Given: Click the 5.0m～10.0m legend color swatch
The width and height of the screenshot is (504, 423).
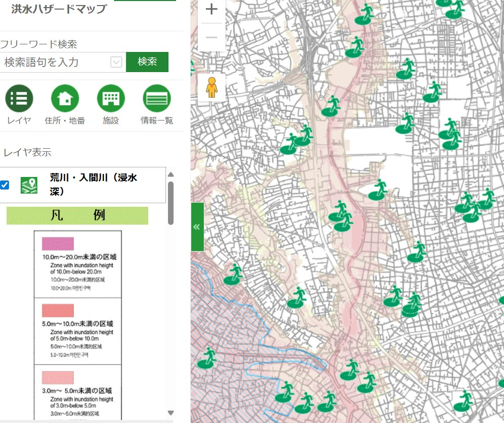Looking at the screenshot, I should coord(58,311).
